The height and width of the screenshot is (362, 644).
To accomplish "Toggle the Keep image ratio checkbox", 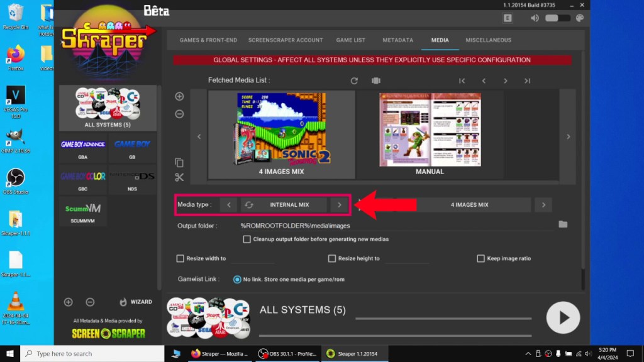I will 480,258.
